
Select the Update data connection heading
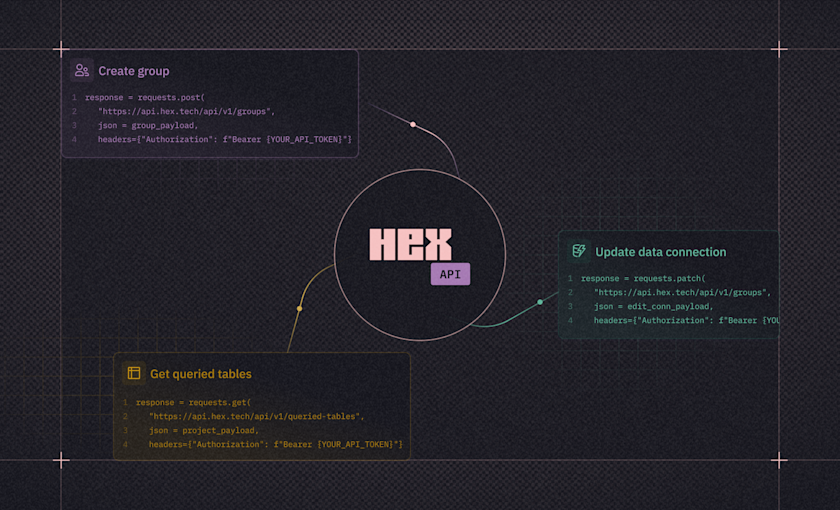click(x=661, y=252)
